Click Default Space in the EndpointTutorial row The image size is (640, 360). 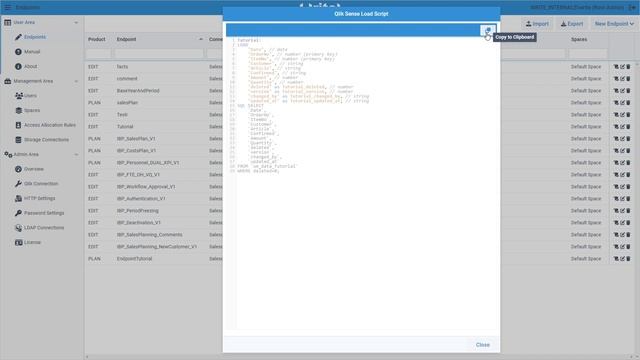[x=586, y=259]
